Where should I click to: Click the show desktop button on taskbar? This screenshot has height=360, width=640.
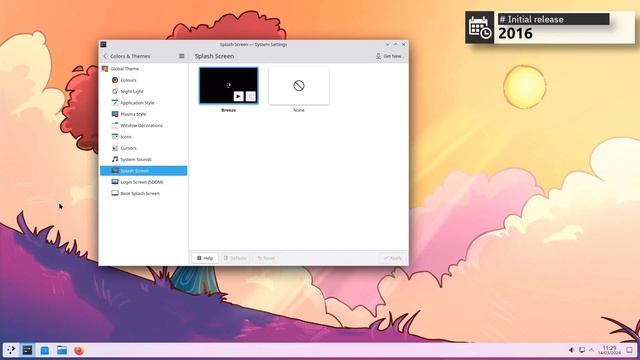[630, 350]
